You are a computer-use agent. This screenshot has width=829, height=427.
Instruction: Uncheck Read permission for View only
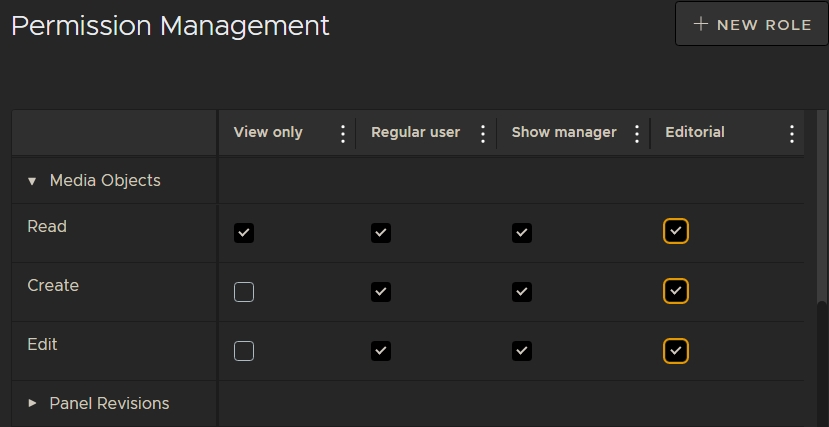244,233
